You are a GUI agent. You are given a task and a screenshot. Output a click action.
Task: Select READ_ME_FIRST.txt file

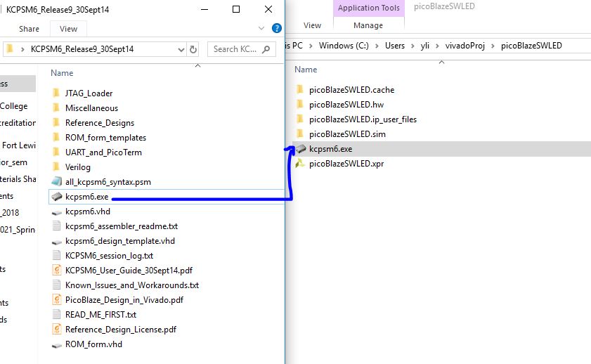(100, 315)
